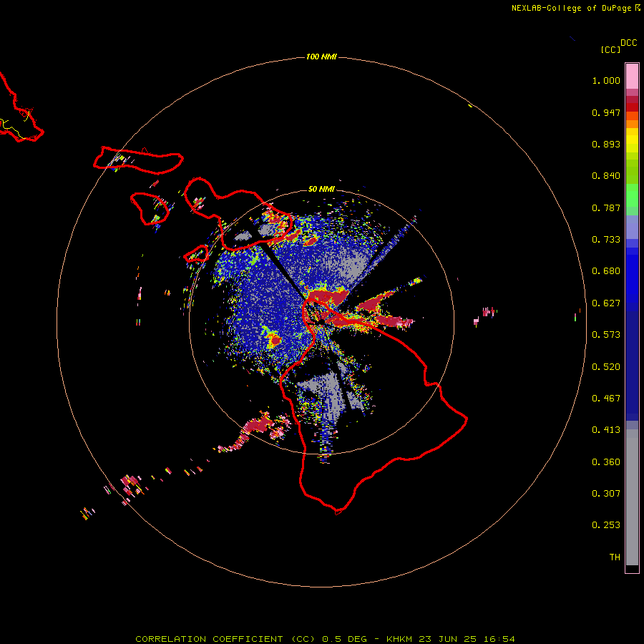Viewport: 644px width, 644px height.
Task: Click the 0.467 scale value
Action: tap(606, 399)
